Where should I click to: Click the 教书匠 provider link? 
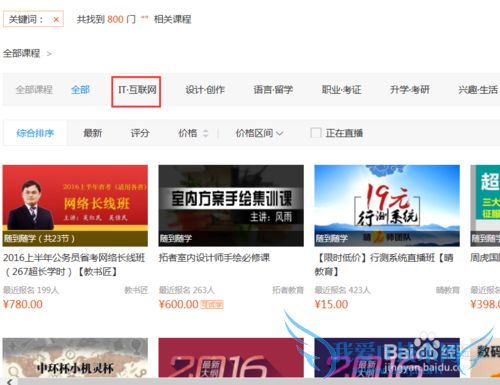tap(136, 290)
